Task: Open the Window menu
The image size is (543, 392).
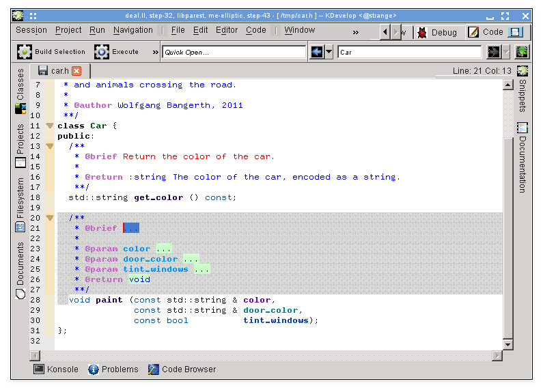Action: 300,30
